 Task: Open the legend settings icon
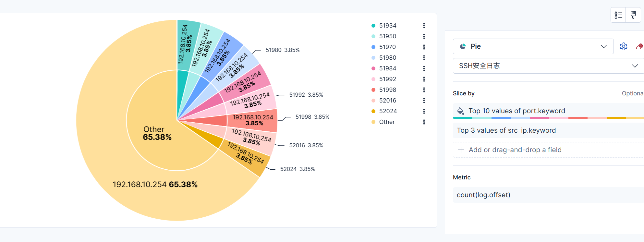[618, 15]
